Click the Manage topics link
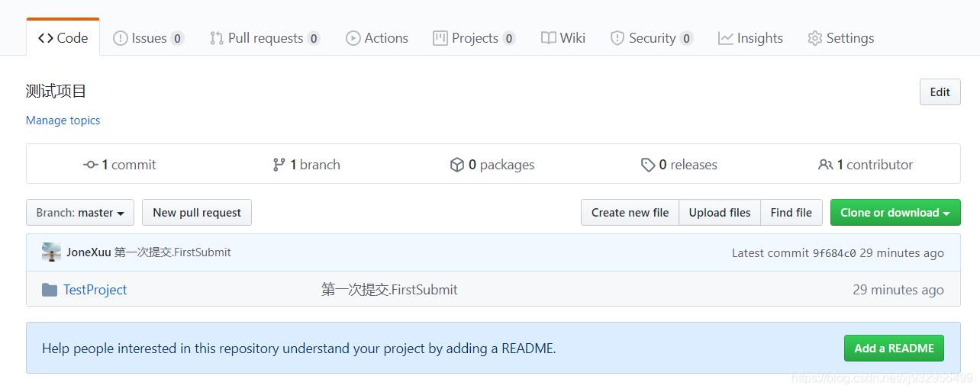The image size is (980, 392). pyautogui.click(x=63, y=120)
